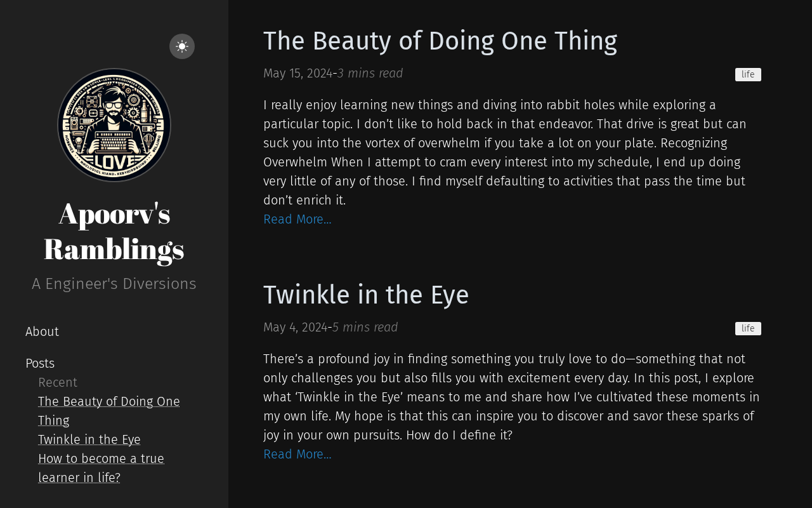Click Read More under the Twinkle post
This screenshot has height=508, width=812.
coord(298,454)
